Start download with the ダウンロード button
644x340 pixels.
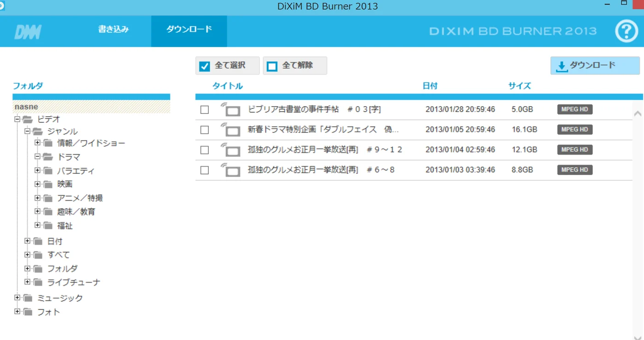click(x=595, y=66)
